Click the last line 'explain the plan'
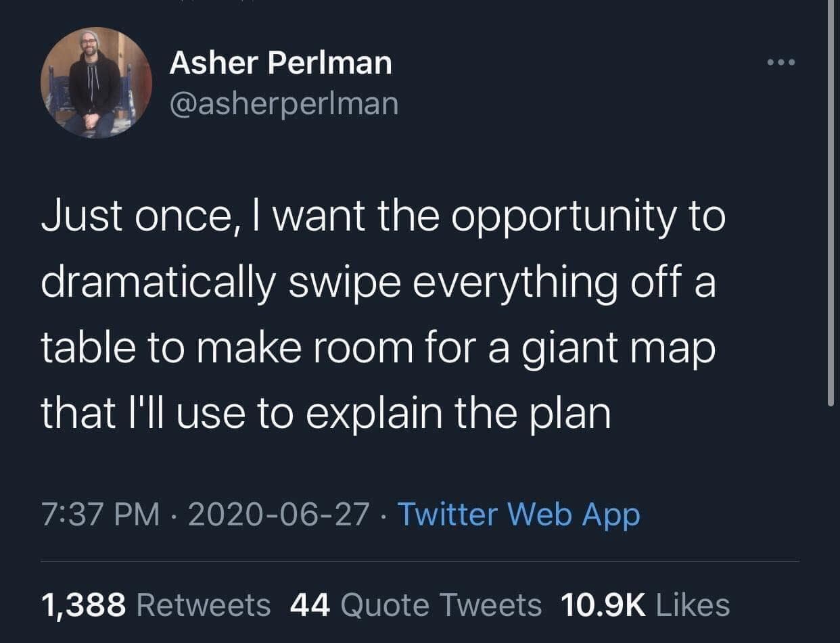 point(459,414)
